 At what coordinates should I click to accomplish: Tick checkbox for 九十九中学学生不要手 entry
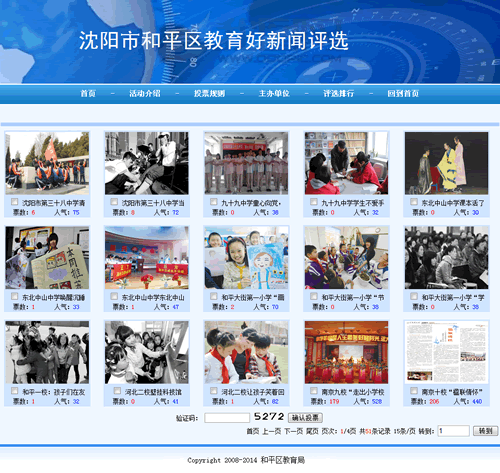coord(314,202)
